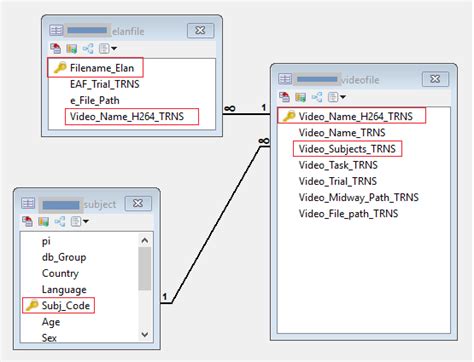Click the table grid icon in the subject title bar
Image resolution: width=474 pixels, height=362 pixels.
[x=28, y=203]
